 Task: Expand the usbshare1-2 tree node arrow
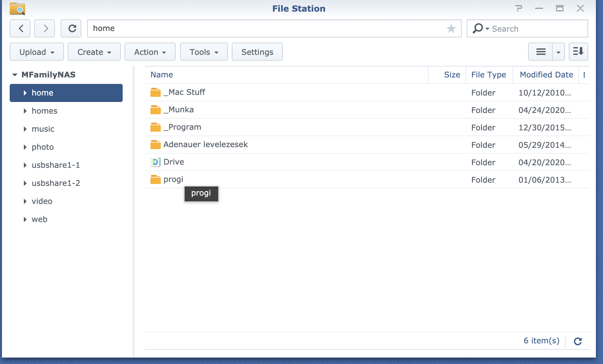tap(25, 183)
